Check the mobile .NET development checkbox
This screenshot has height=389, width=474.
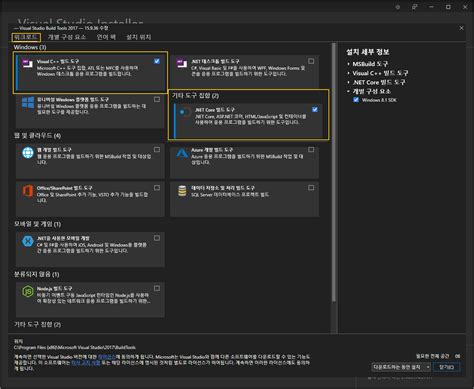157,238
